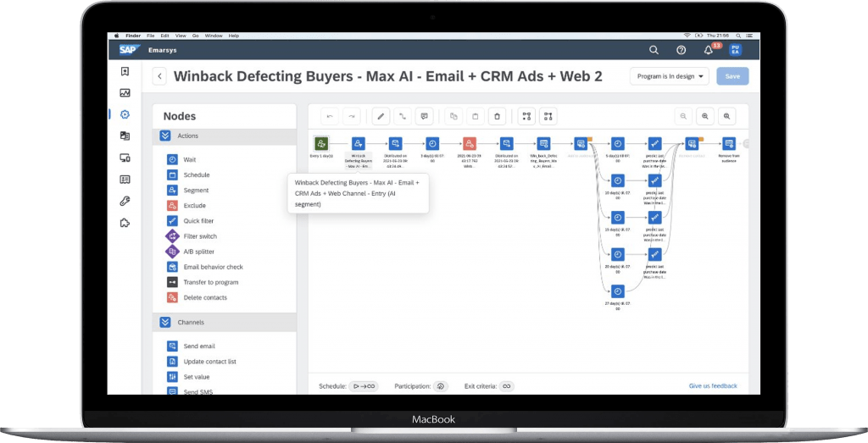Click the zoom out magnifier icon
This screenshot has width=868, height=443.
(683, 116)
